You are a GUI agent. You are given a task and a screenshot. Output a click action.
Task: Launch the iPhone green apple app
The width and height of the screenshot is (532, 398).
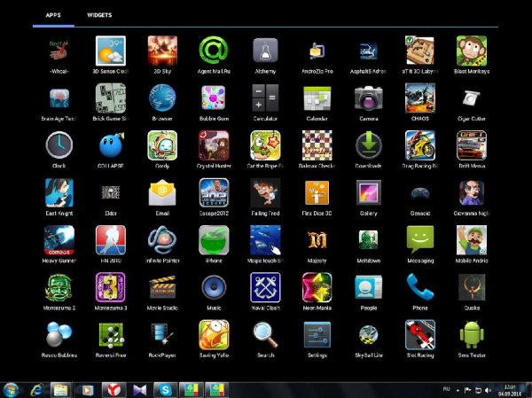click(214, 240)
